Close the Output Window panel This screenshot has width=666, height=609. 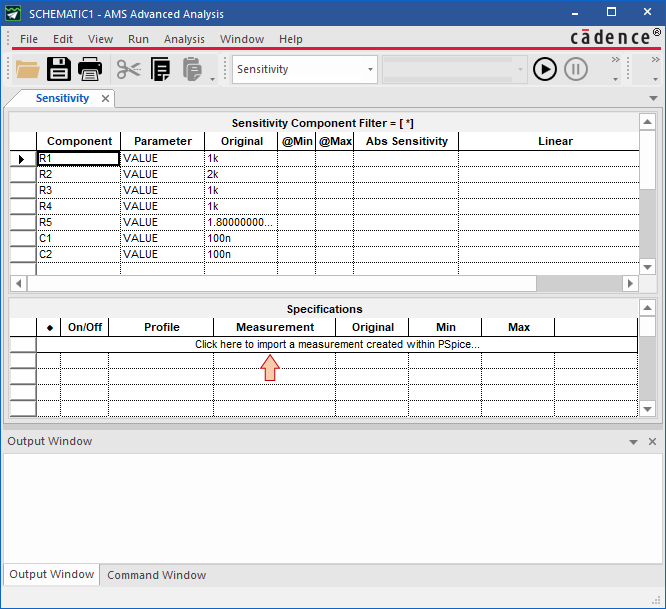pyautogui.click(x=652, y=442)
